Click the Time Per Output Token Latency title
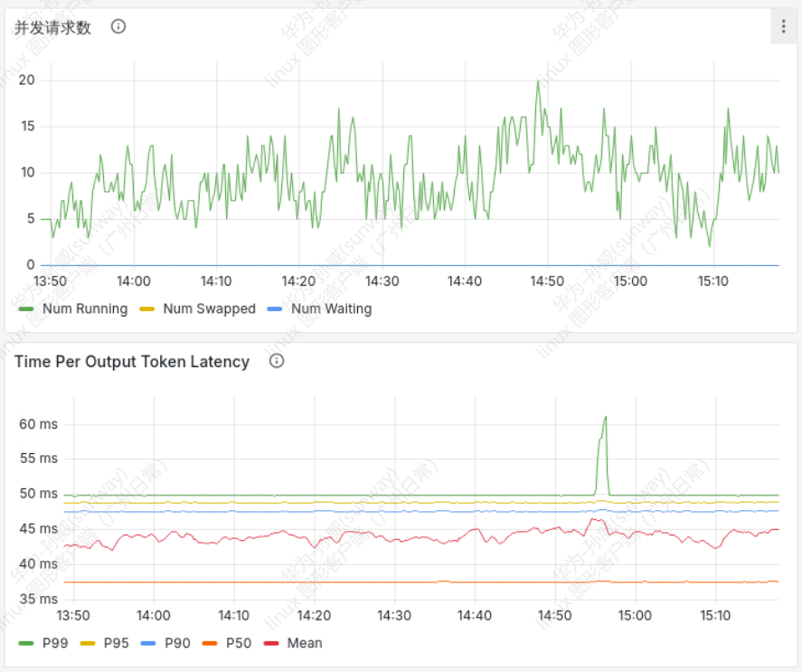The image size is (802, 672). click(x=132, y=362)
